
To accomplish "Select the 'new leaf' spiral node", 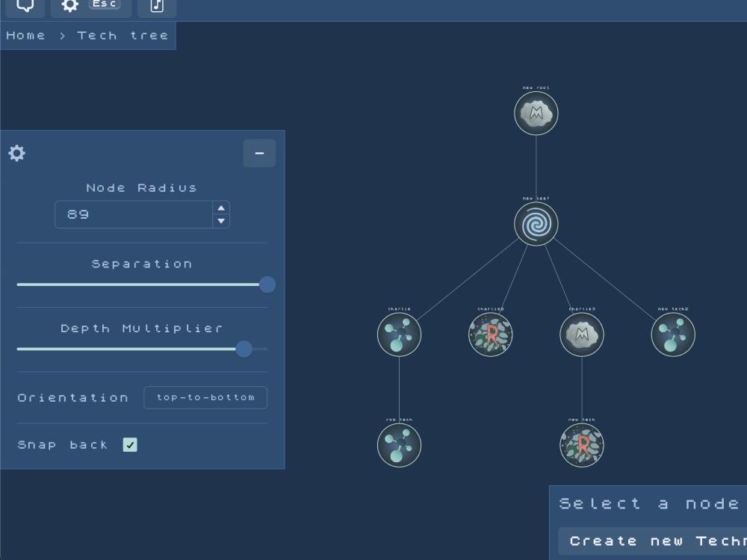I will pyautogui.click(x=536, y=224).
